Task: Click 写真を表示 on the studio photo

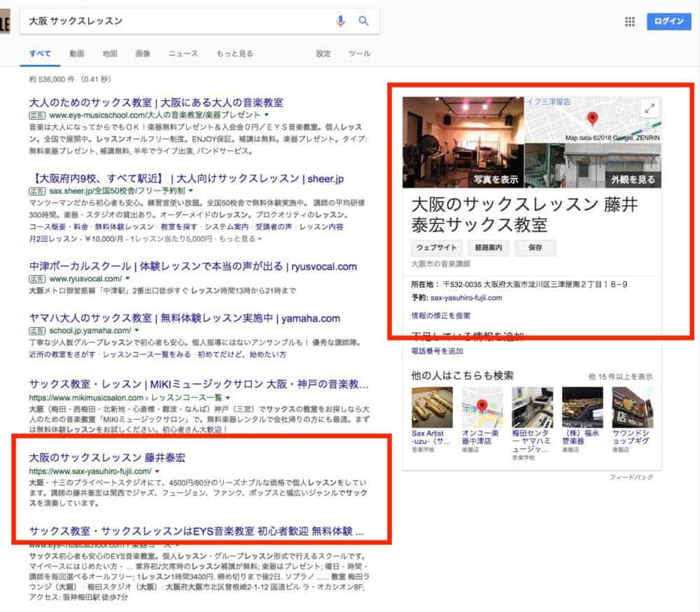Action: click(x=496, y=179)
